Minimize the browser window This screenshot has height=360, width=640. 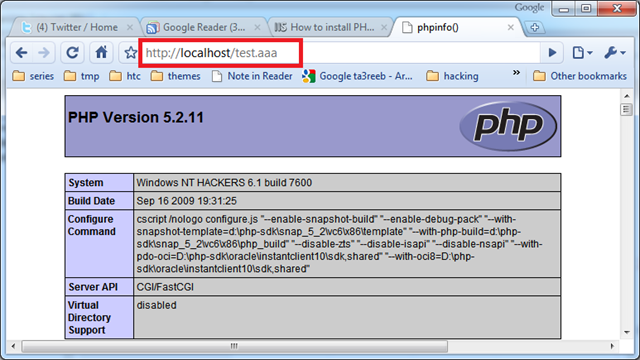564,8
